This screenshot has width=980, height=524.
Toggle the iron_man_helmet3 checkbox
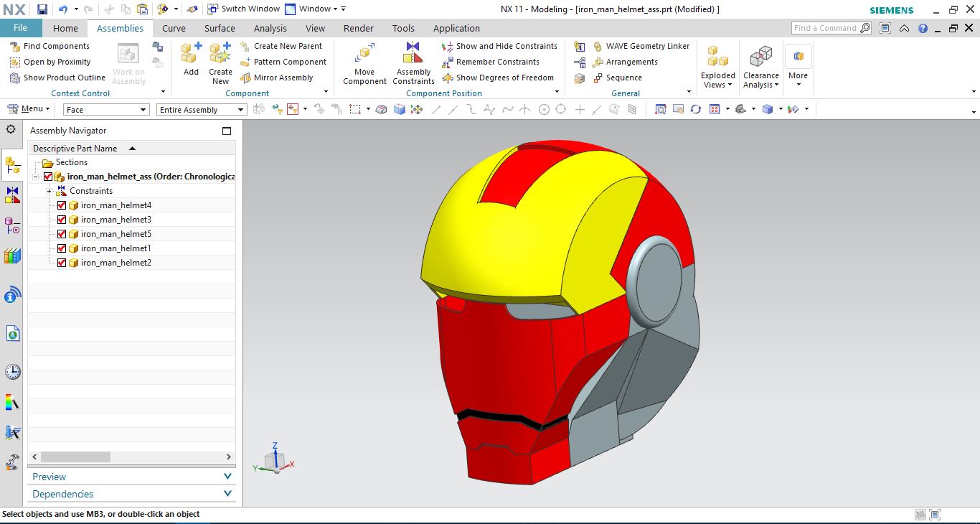pos(62,220)
